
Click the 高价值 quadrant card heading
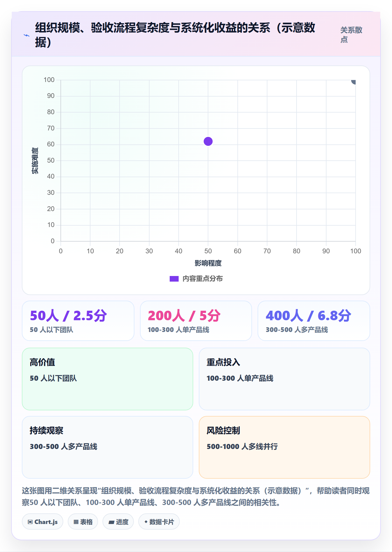[42, 362]
